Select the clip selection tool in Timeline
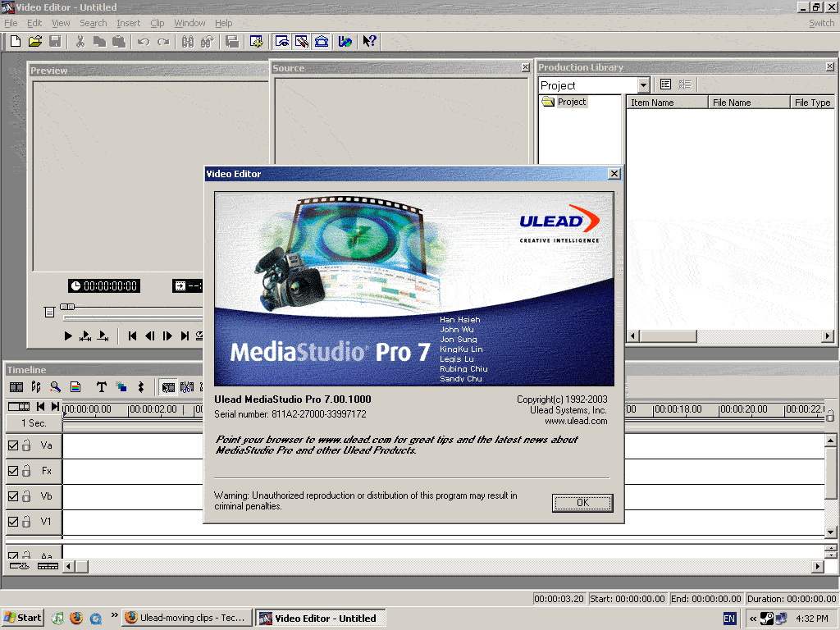 pyautogui.click(x=168, y=387)
